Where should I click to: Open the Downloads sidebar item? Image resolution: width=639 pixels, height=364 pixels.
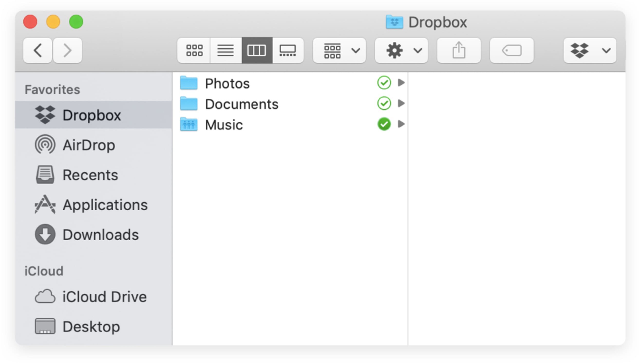coord(101,234)
